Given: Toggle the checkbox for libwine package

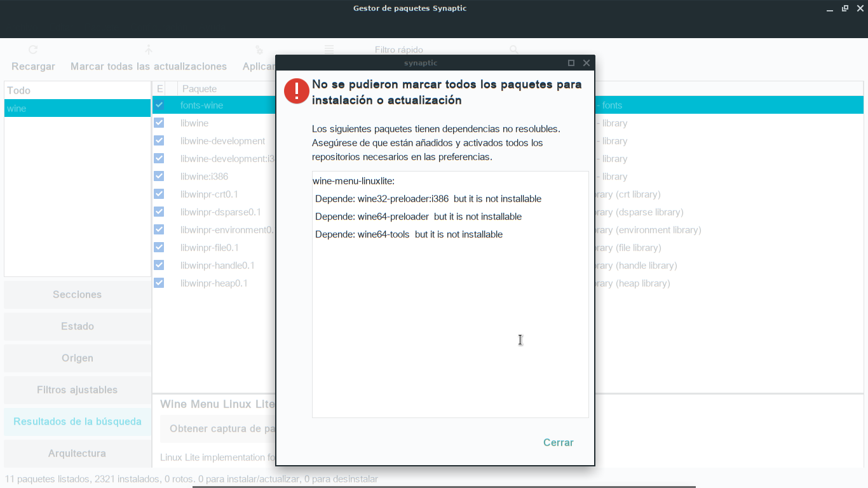Looking at the screenshot, I should point(159,123).
